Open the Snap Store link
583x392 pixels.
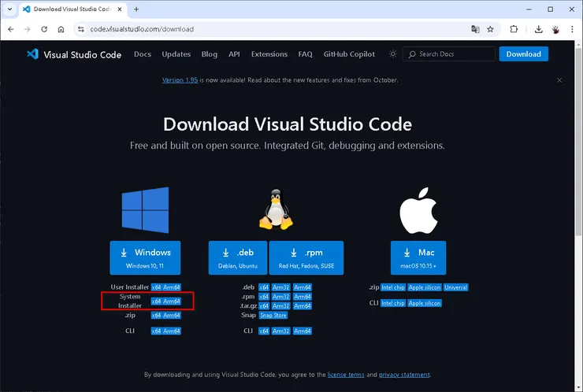(273, 316)
